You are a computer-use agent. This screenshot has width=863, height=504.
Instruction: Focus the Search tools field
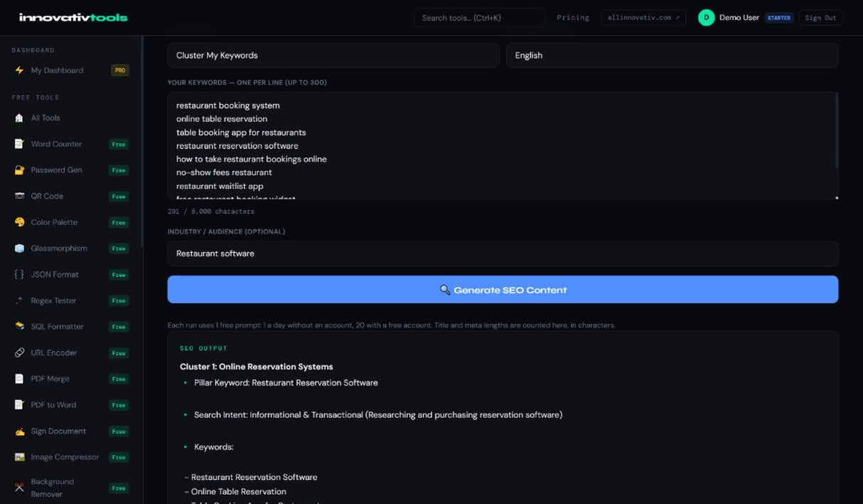(479, 18)
